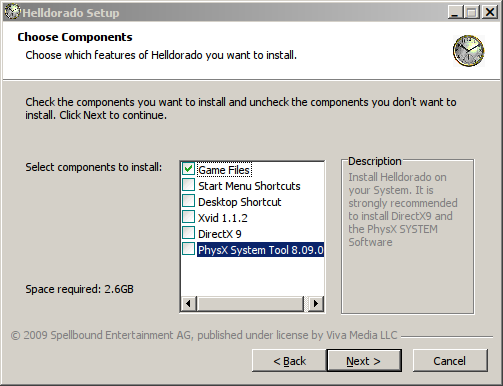Uncheck the Game Files checkbox
This screenshot has width=503, height=386.
pyautogui.click(x=188, y=169)
